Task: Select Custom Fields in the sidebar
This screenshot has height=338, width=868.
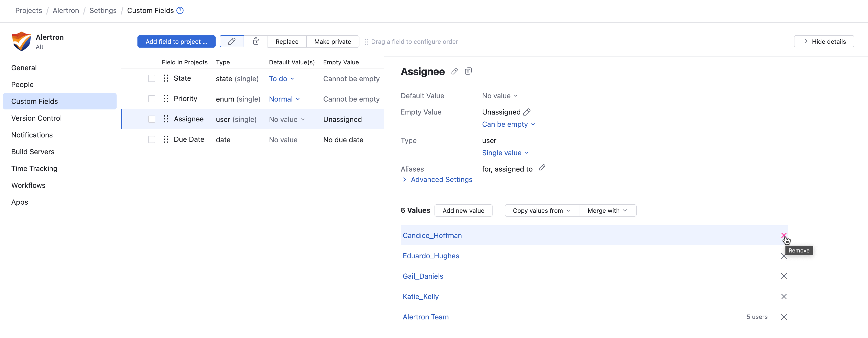Action: [60, 102]
